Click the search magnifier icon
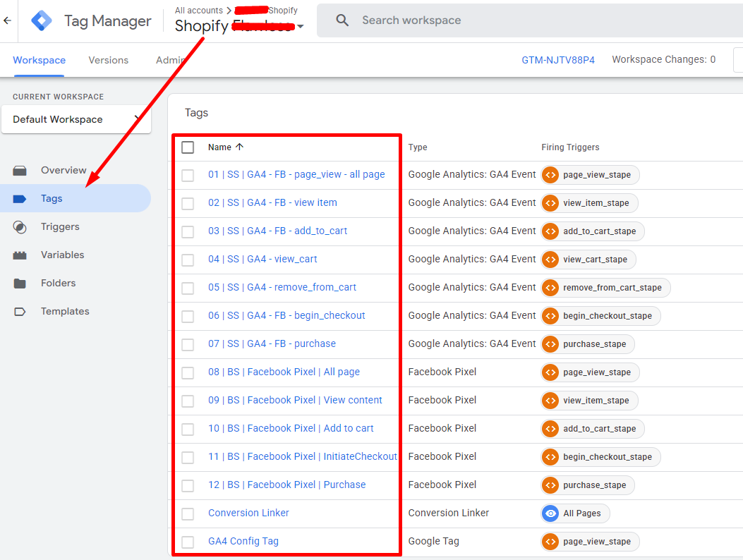 pos(343,20)
